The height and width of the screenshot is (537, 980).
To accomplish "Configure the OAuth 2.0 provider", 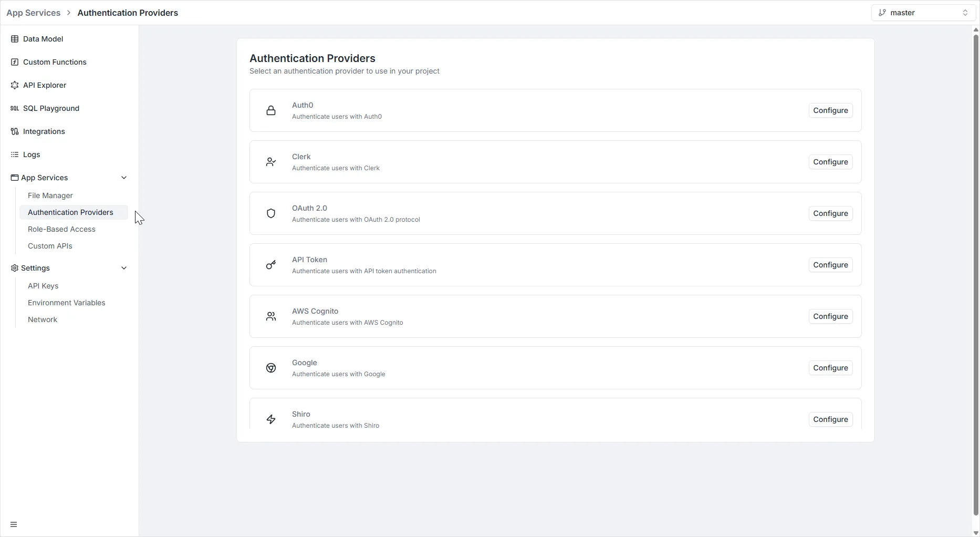I will pyautogui.click(x=830, y=213).
